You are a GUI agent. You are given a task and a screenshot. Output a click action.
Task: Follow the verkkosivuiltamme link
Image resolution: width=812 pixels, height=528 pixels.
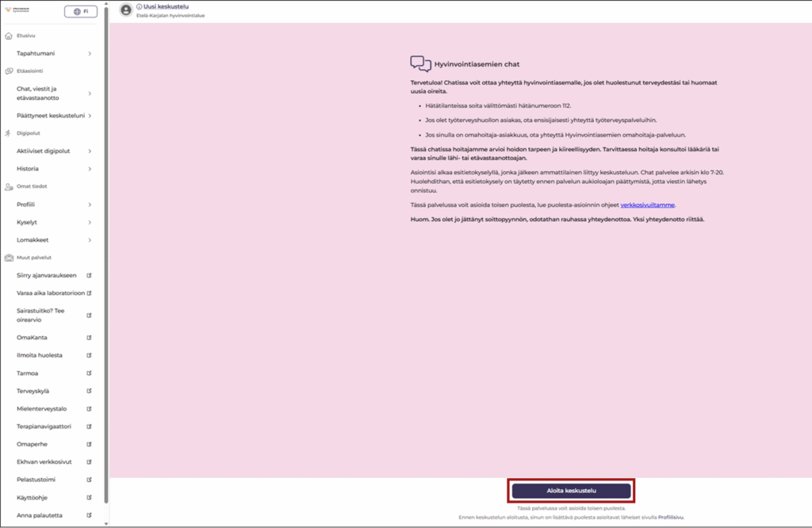[x=646, y=205]
